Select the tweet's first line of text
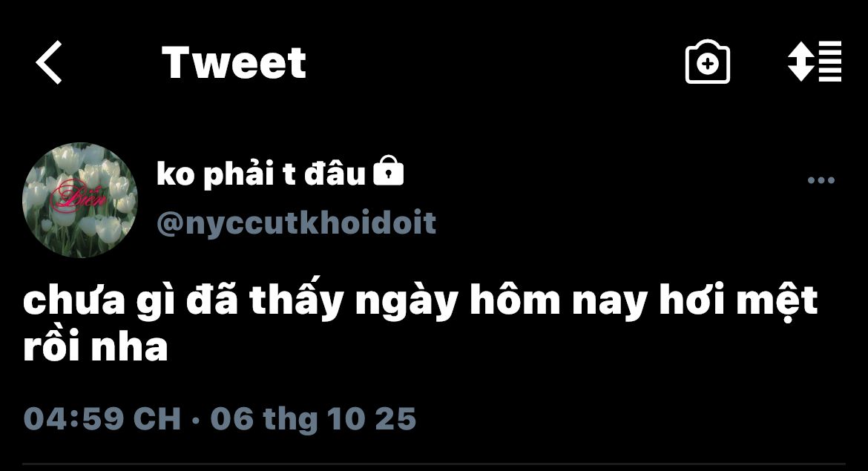The height and width of the screenshot is (471, 868). [x=420, y=301]
